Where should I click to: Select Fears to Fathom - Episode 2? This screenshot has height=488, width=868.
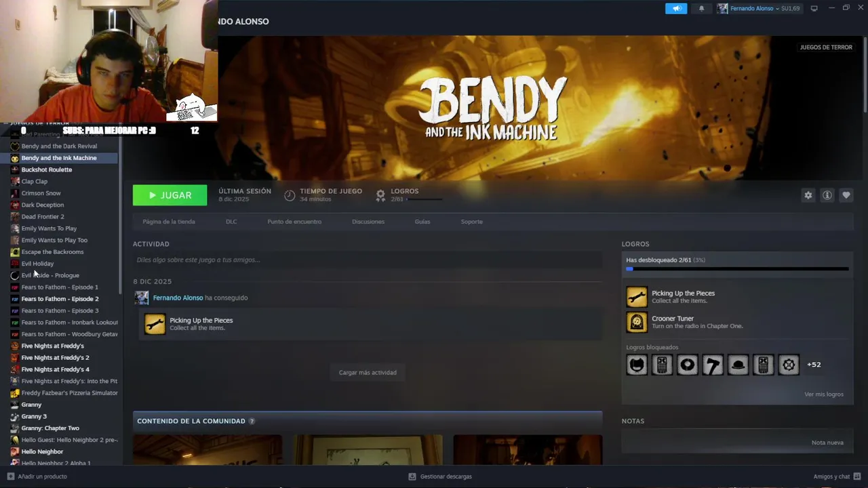coord(59,299)
